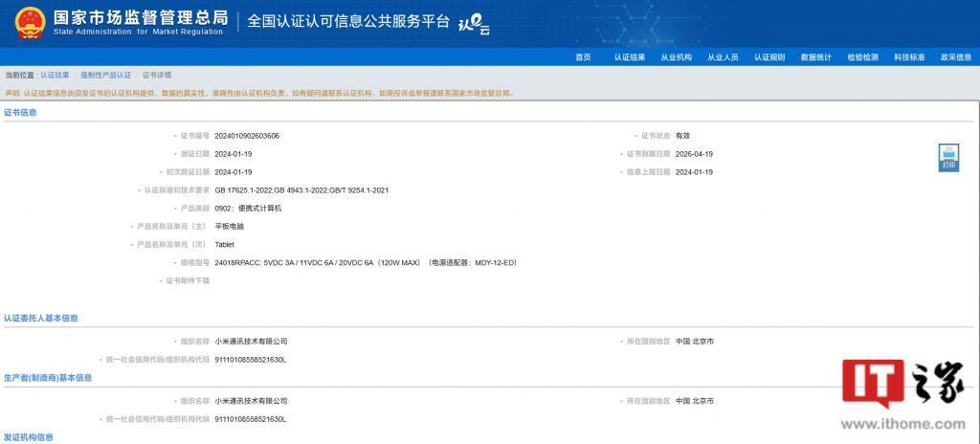Viewport: 980px width, 444px height.
Task: Open the 从业机构 menu item
Action: pos(677,56)
